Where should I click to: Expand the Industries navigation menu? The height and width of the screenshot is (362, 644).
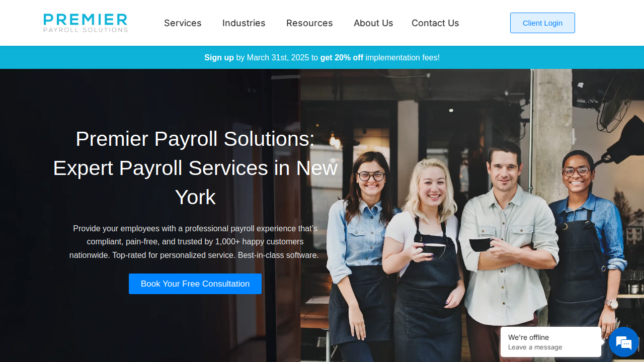(244, 23)
